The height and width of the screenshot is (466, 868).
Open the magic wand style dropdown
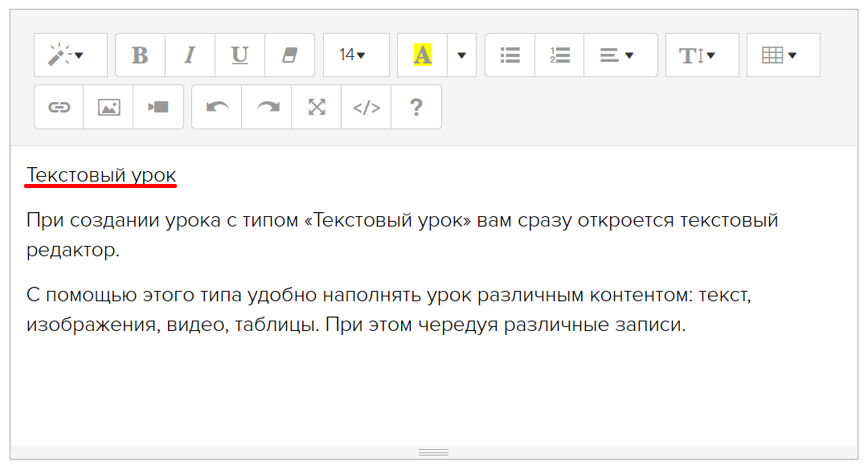coord(70,55)
